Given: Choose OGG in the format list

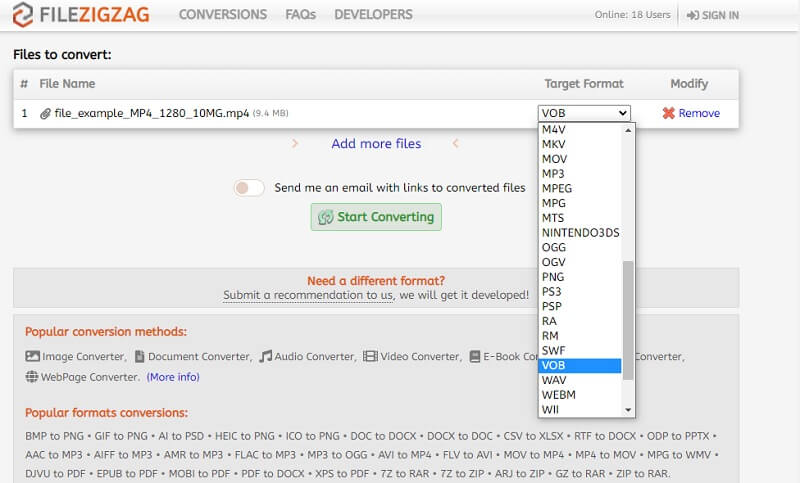Looking at the screenshot, I should coord(580,248).
